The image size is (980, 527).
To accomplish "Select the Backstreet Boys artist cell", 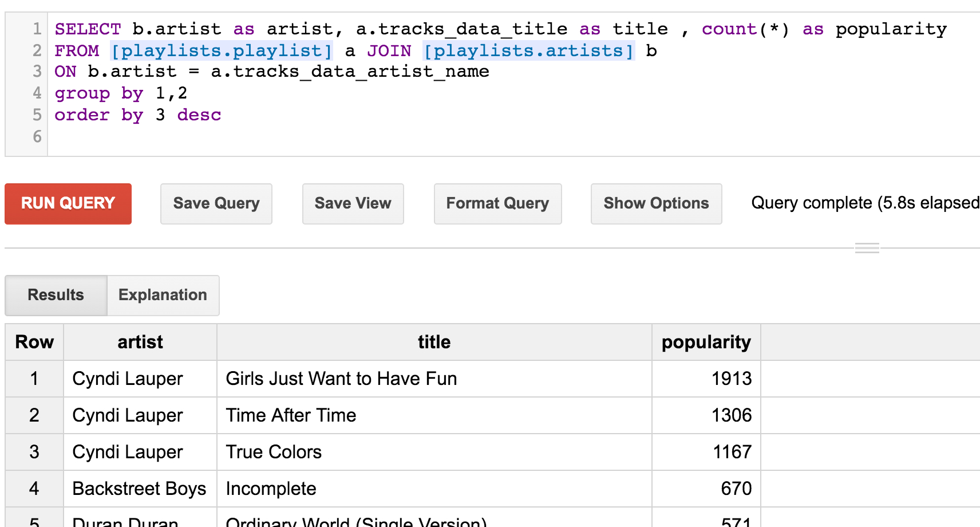I will [139, 489].
